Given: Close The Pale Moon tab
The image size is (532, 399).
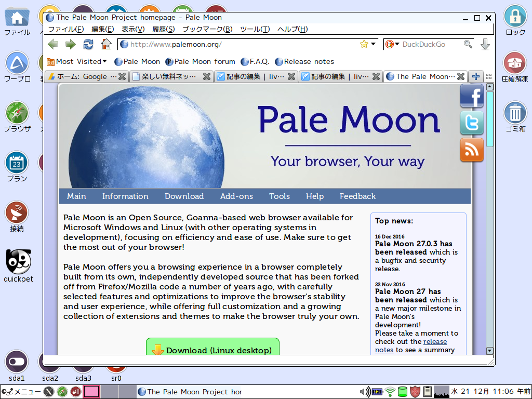Looking at the screenshot, I should 461,77.
